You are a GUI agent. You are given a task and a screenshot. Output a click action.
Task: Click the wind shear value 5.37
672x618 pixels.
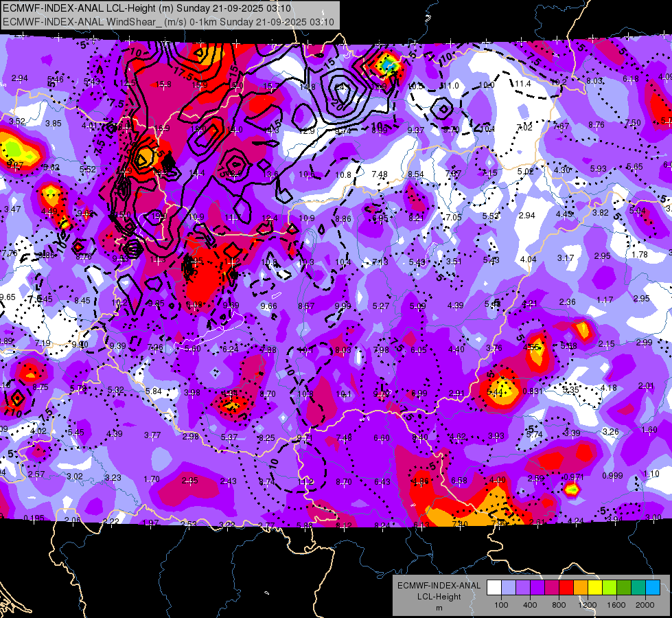pos(229,437)
